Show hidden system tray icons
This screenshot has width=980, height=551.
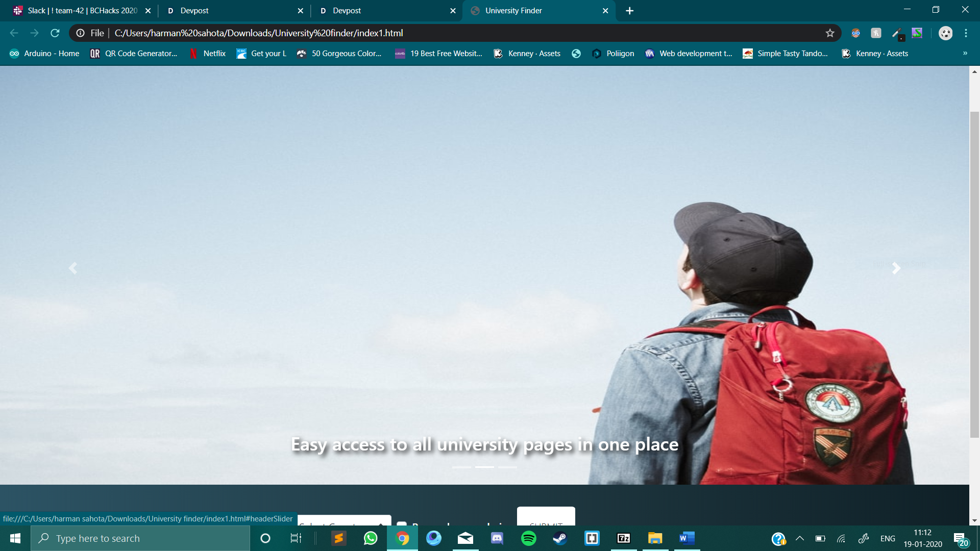[800, 538]
